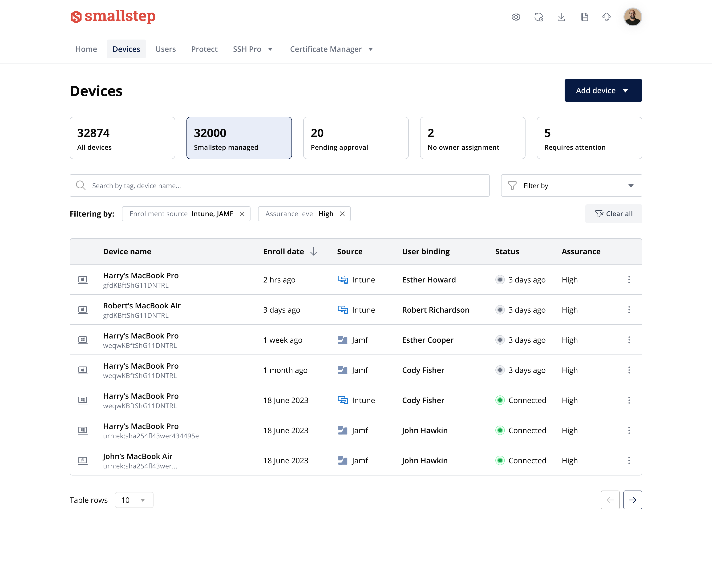Open the documentation icon in the top bar
The image size is (712, 588).
click(584, 17)
